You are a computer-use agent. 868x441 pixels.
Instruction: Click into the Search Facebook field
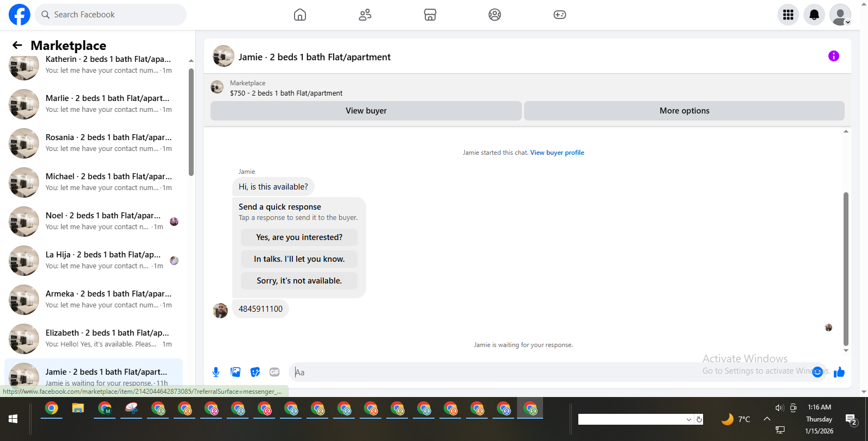pos(111,15)
